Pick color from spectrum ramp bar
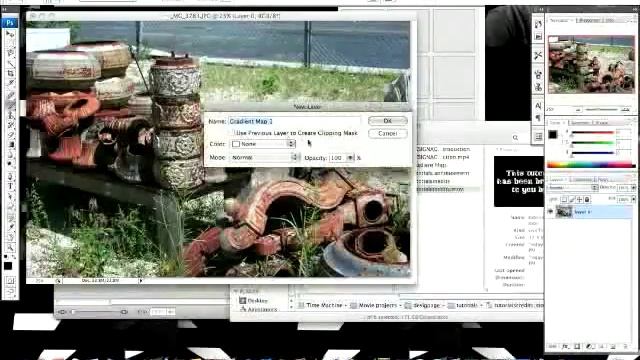 pyautogui.click(x=591, y=165)
